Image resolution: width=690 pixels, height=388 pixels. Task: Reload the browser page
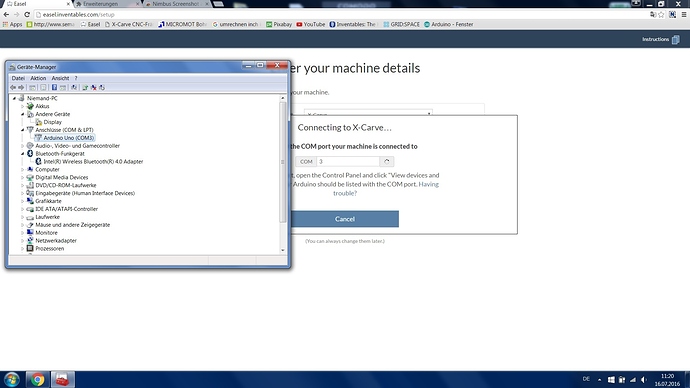click(27, 15)
